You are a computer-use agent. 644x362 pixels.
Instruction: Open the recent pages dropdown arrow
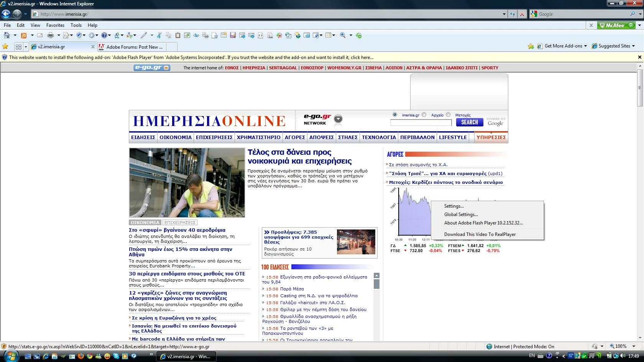25,14
